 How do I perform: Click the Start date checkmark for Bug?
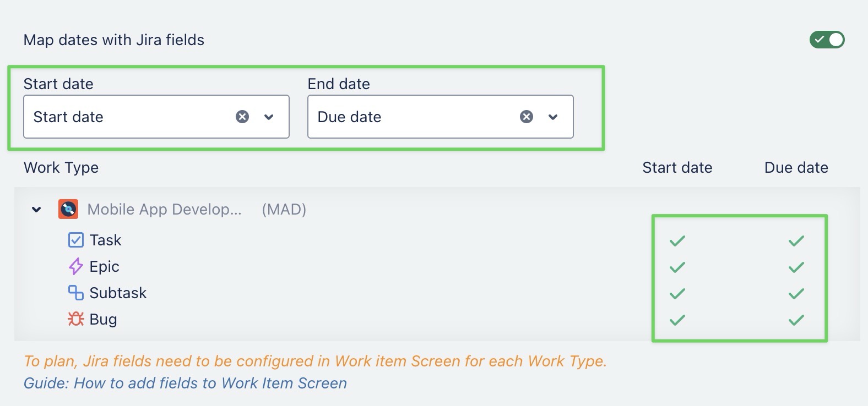click(x=677, y=320)
